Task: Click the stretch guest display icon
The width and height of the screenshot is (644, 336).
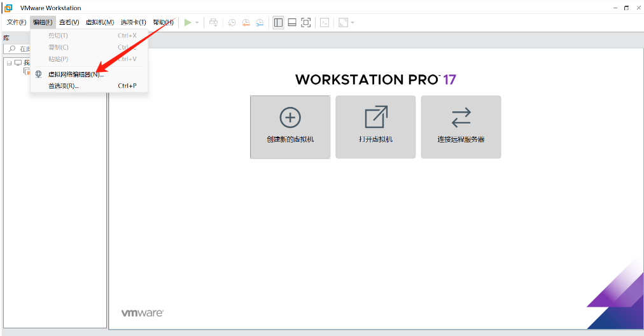Action: [x=344, y=23]
